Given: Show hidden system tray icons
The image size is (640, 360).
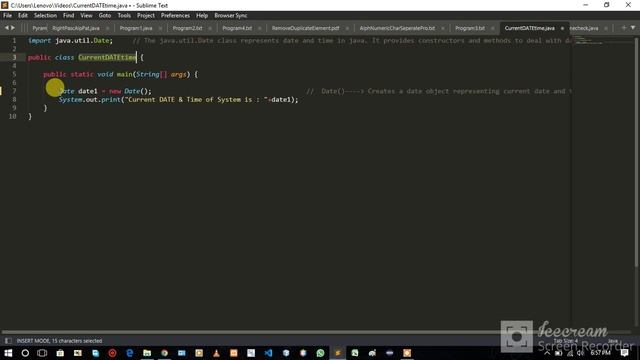Looking at the screenshot, I should click(x=547, y=353).
